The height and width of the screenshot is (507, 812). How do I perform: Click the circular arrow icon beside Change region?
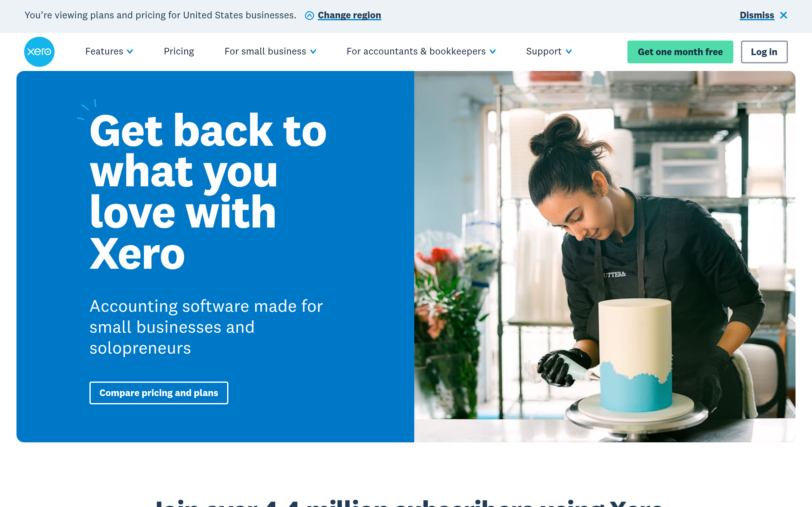click(309, 16)
